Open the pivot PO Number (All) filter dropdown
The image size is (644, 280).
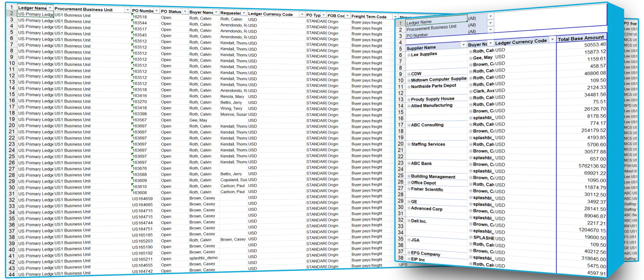click(490, 30)
